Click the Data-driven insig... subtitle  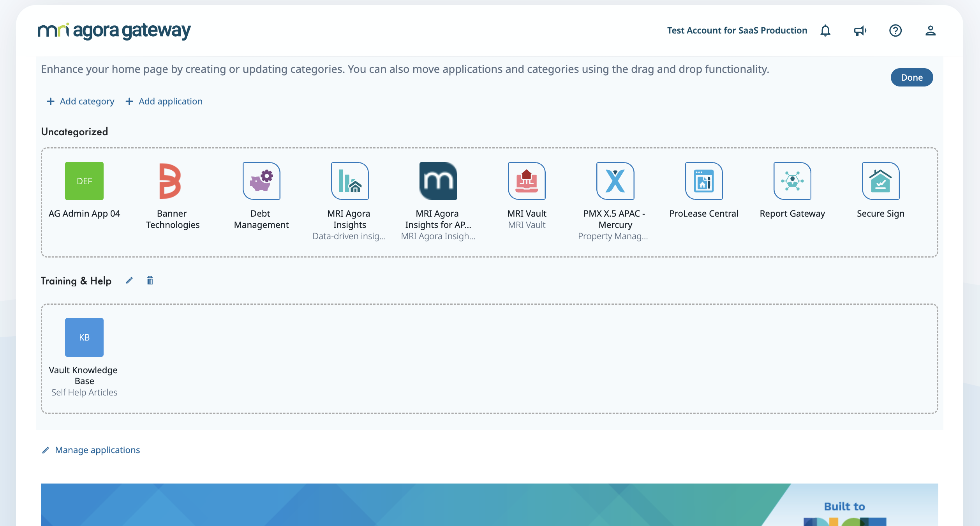(x=349, y=236)
